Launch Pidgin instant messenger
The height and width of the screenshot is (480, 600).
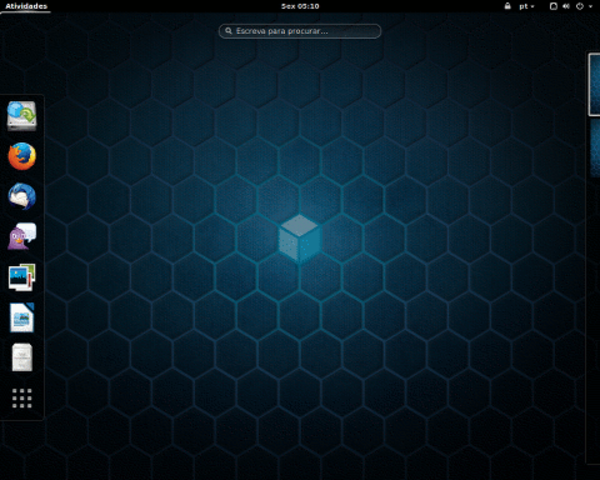pos(22,237)
